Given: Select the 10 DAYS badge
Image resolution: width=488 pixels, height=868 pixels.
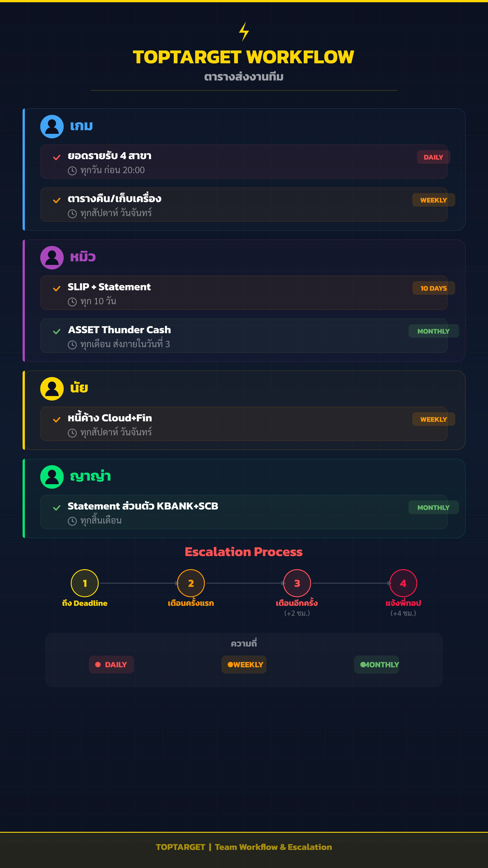Looking at the screenshot, I should click(x=433, y=288).
